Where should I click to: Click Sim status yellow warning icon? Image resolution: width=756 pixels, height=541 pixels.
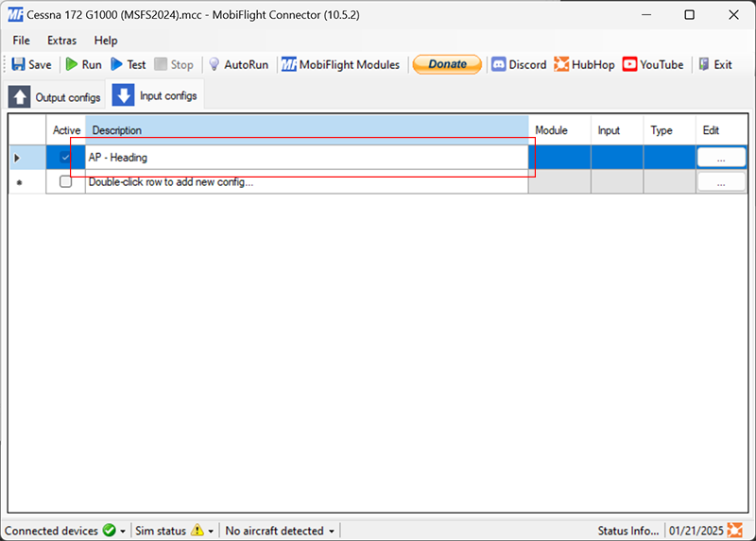tap(198, 530)
